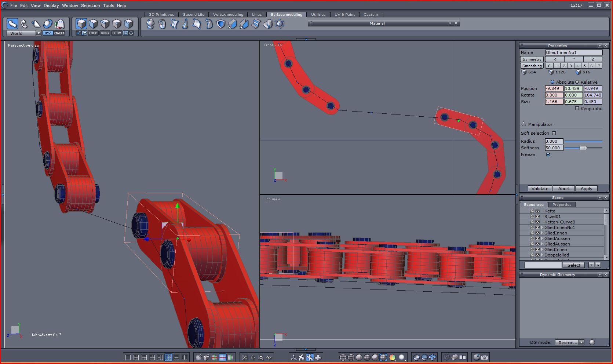Switch to single-view layout
This screenshot has height=364, width=613.
click(x=128, y=357)
